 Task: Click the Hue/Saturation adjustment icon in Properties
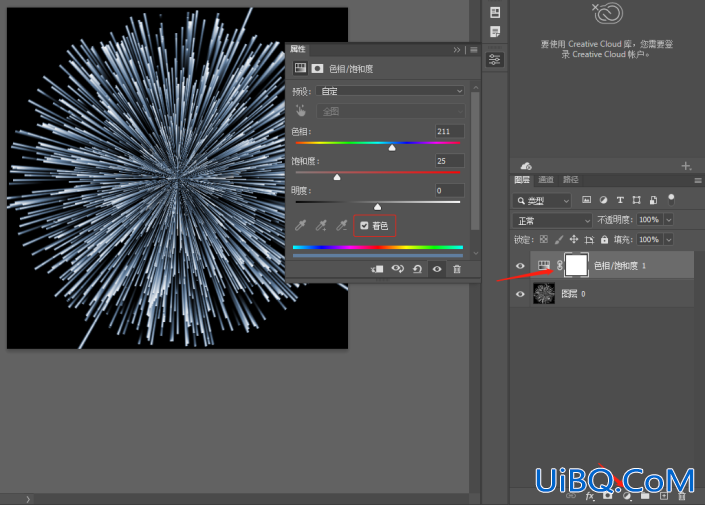300,68
